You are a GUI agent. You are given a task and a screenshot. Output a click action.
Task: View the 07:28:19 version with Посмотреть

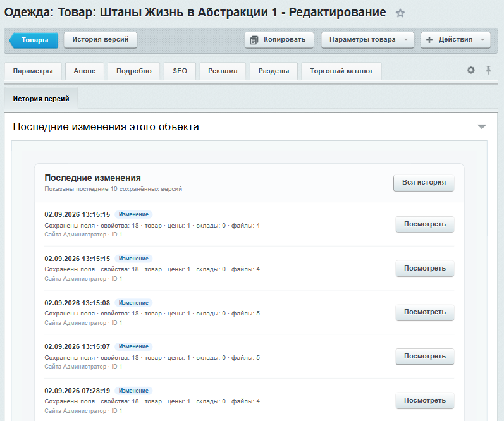click(x=424, y=400)
